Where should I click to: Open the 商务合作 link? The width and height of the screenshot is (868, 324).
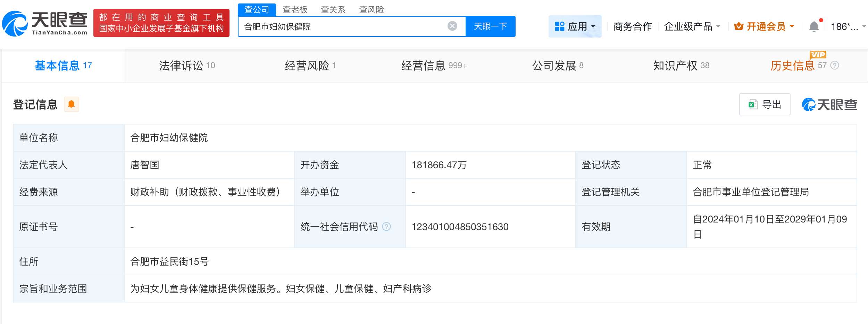coord(633,26)
